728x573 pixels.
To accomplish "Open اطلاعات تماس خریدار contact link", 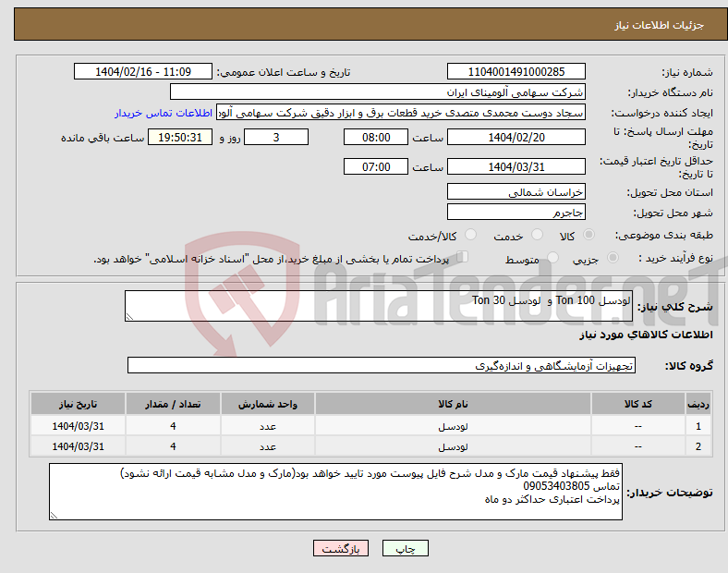I will [164, 113].
